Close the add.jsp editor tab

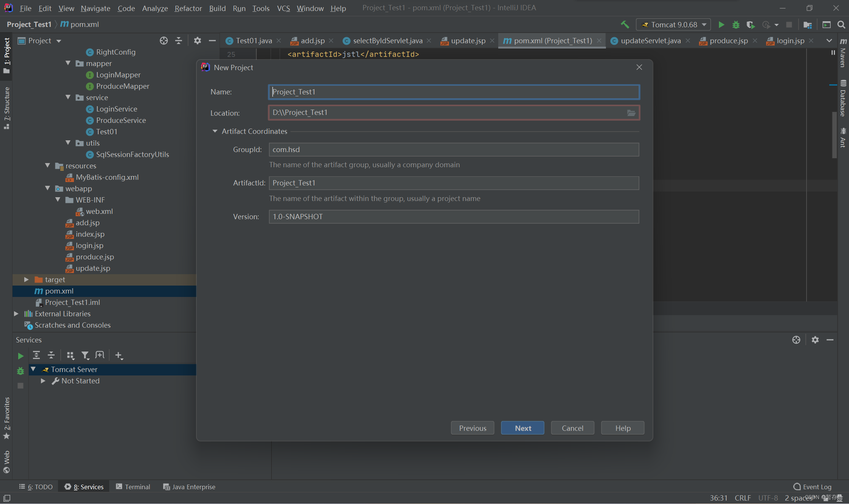pos(331,41)
